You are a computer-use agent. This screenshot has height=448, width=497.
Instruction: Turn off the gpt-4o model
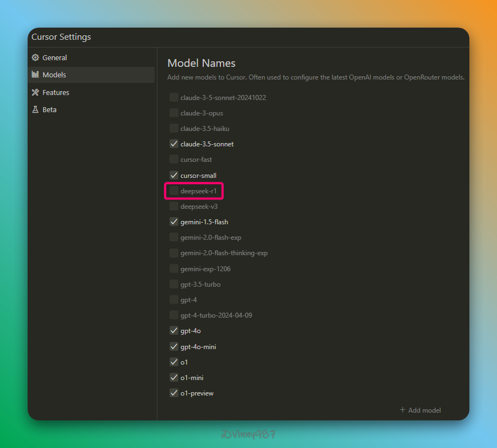[174, 331]
